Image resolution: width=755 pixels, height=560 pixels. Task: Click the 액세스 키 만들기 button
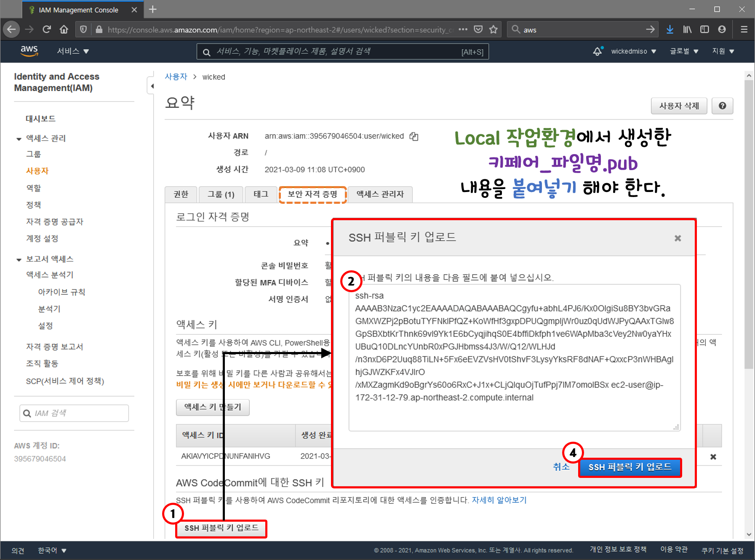(213, 407)
